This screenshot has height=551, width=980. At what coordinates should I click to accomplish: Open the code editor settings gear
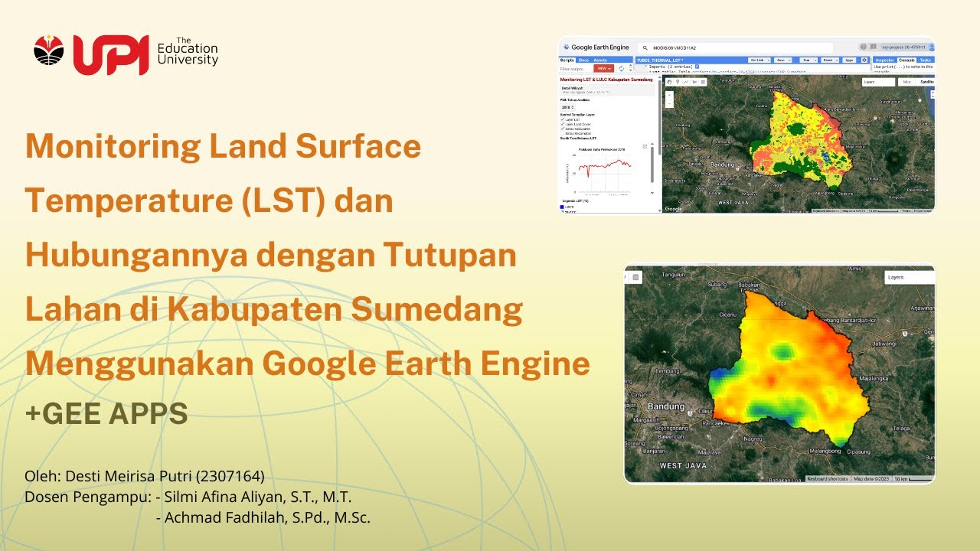[x=864, y=60]
